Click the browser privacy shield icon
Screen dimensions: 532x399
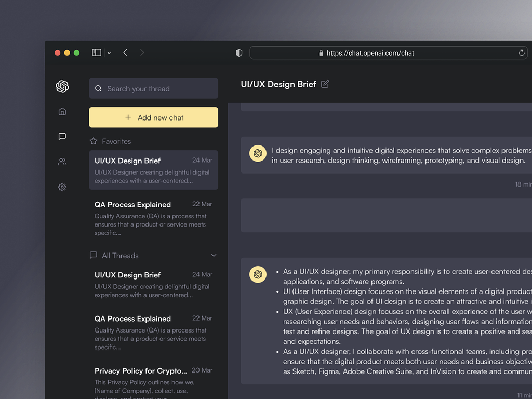pyautogui.click(x=239, y=53)
